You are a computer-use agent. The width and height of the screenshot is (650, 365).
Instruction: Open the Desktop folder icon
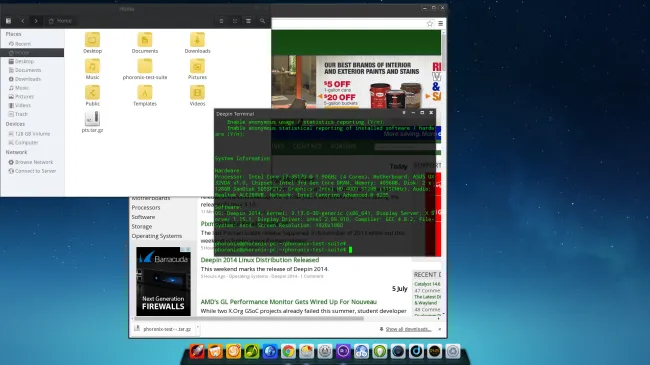click(92, 43)
